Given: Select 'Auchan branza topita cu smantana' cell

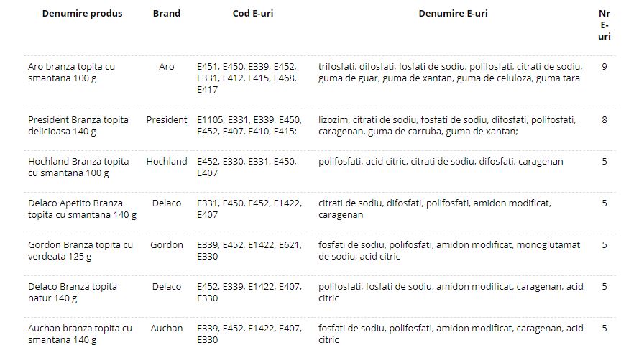Looking at the screenshot, I should click(80, 334).
